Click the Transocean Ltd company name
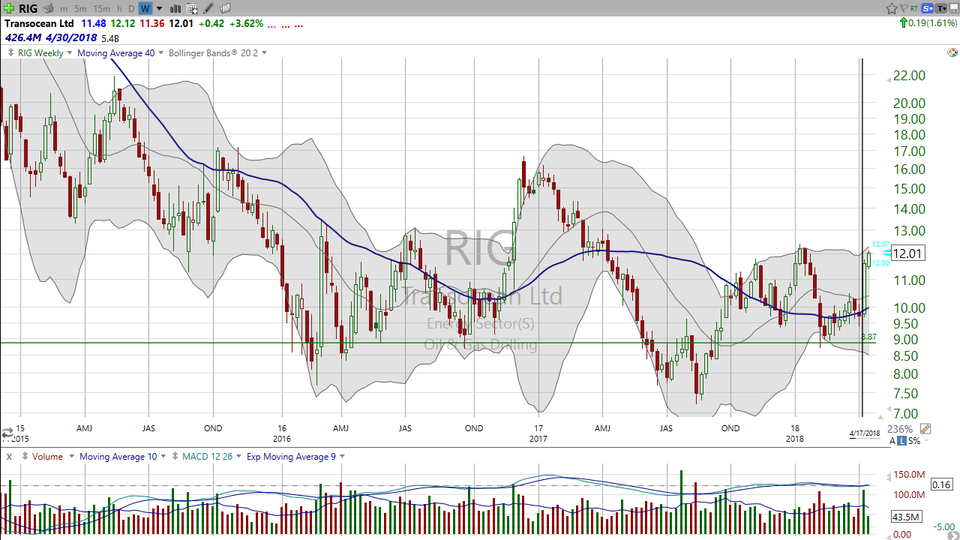 39,23
